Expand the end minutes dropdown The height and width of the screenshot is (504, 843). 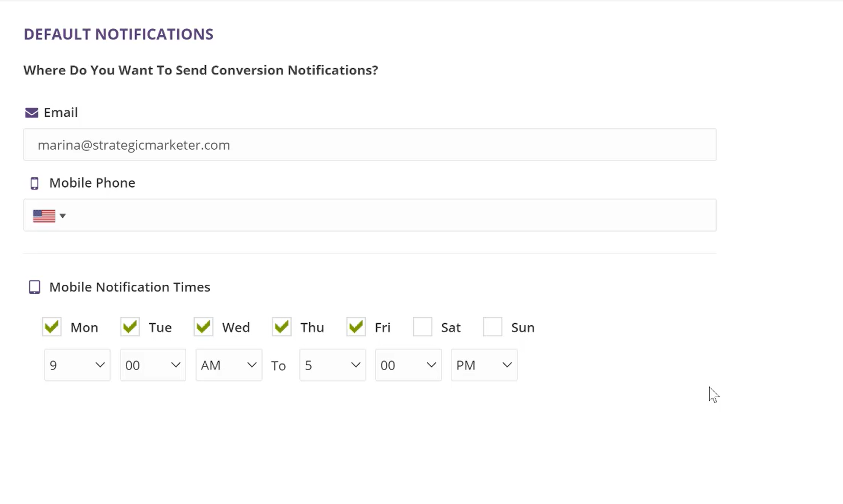point(408,365)
